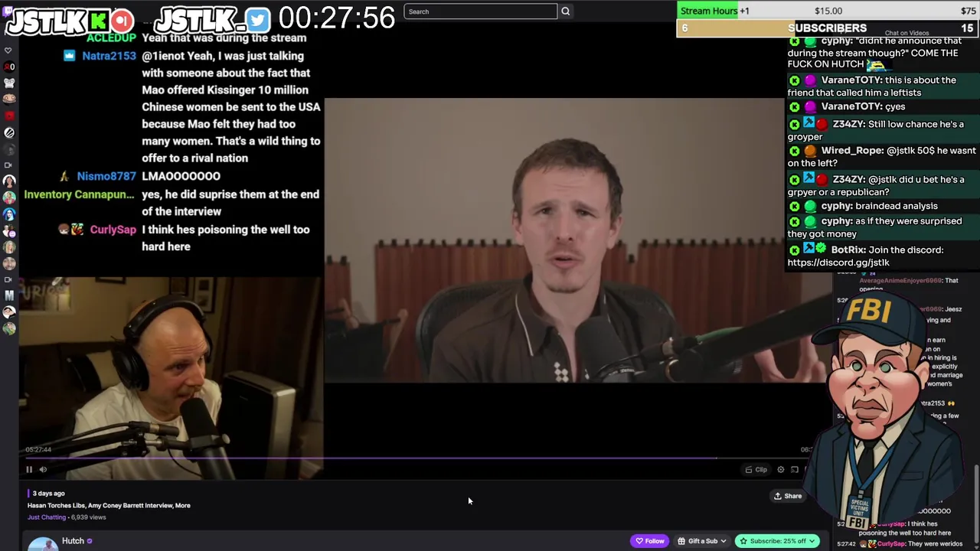
Task: Open the Subscribe 25% off dropdown
Action: pos(777,541)
